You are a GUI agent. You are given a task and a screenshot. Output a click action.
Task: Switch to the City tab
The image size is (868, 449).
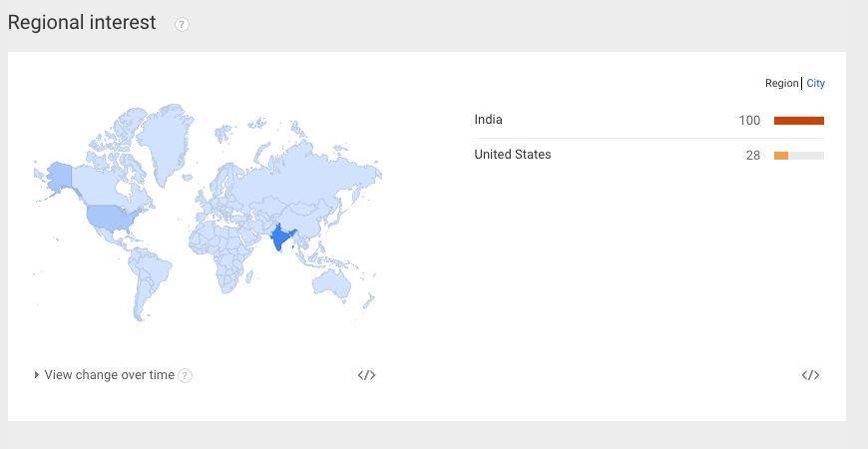click(816, 83)
